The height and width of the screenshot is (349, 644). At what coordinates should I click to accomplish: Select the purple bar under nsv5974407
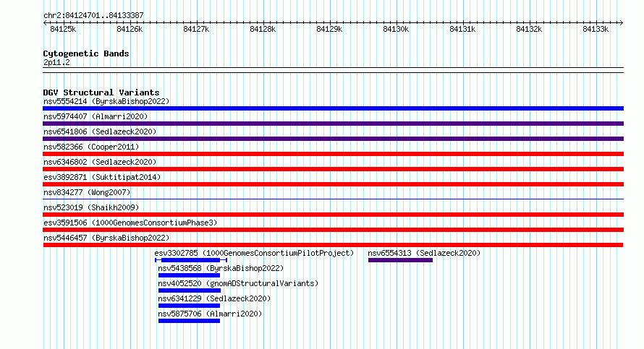pyautogui.click(x=333, y=124)
